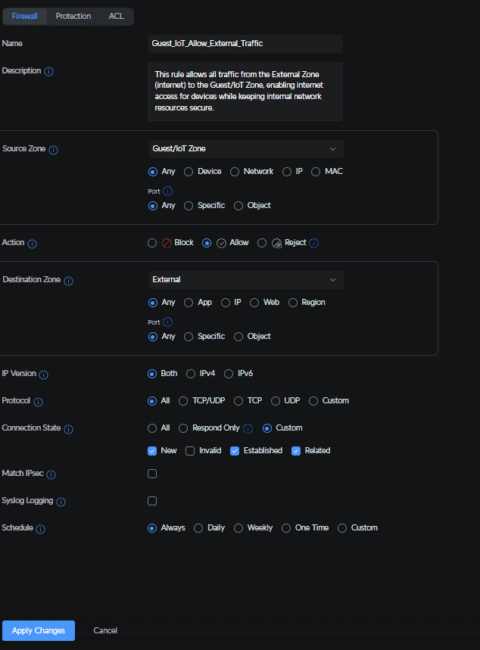Select Device source radio button

tap(189, 172)
